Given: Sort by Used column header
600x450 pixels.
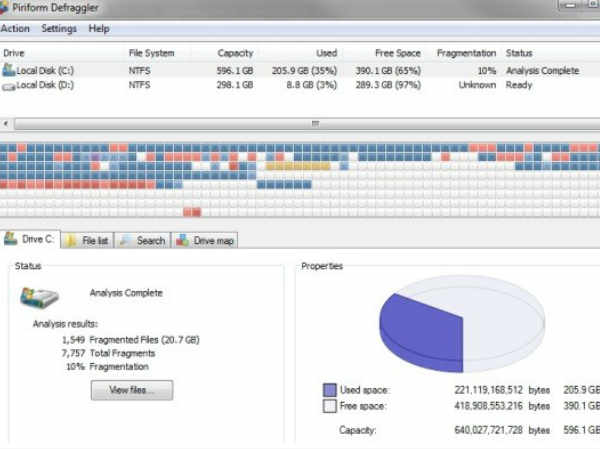Looking at the screenshot, I should pyautogui.click(x=327, y=53).
